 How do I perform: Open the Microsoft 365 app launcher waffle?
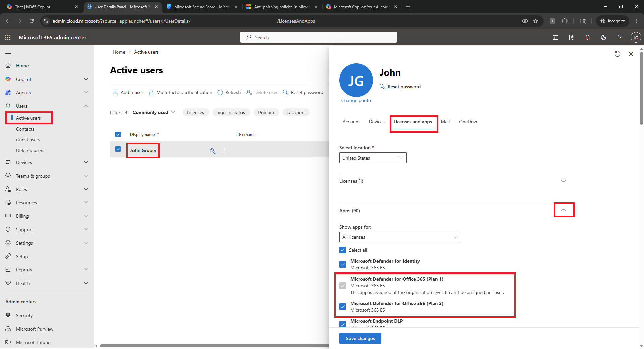click(x=8, y=37)
